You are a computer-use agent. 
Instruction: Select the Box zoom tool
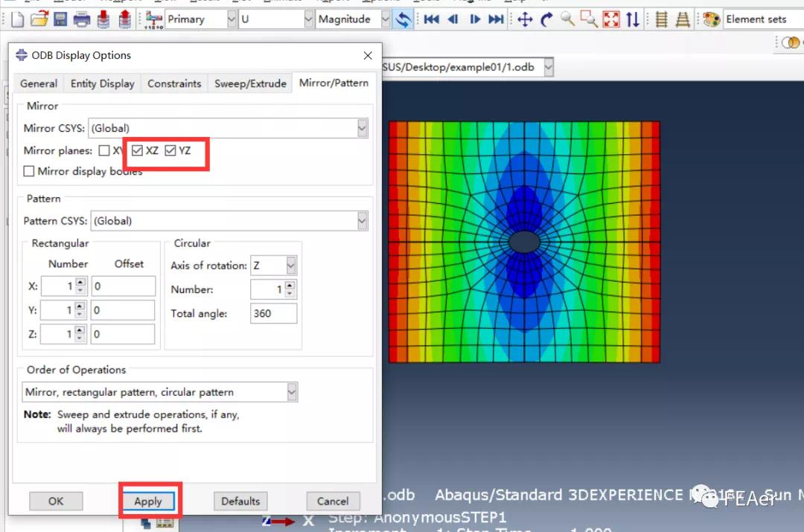[589, 19]
